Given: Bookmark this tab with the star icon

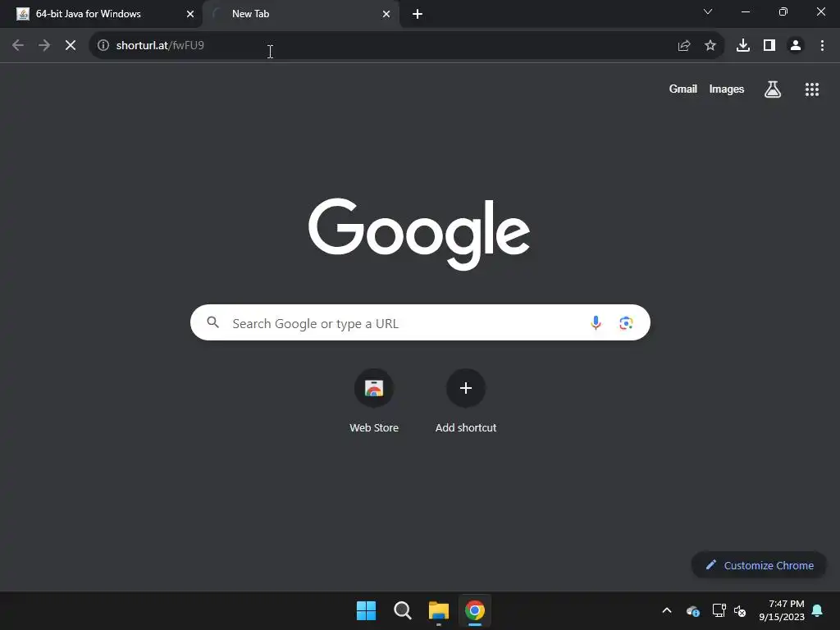Looking at the screenshot, I should pyautogui.click(x=710, y=46).
